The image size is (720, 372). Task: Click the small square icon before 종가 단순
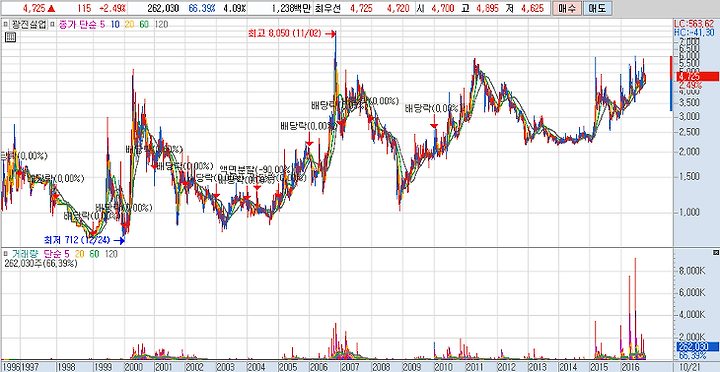(52, 25)
